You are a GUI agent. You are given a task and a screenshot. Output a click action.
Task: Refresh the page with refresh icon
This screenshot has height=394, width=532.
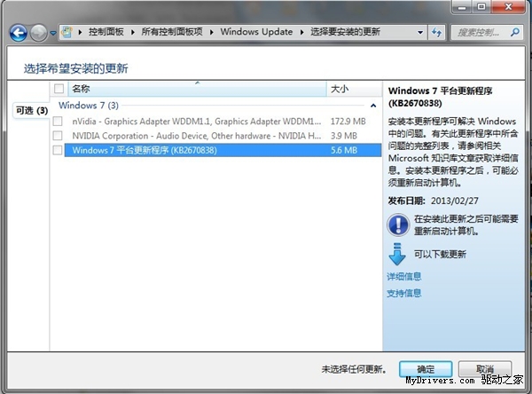click(x=436, y=33)
